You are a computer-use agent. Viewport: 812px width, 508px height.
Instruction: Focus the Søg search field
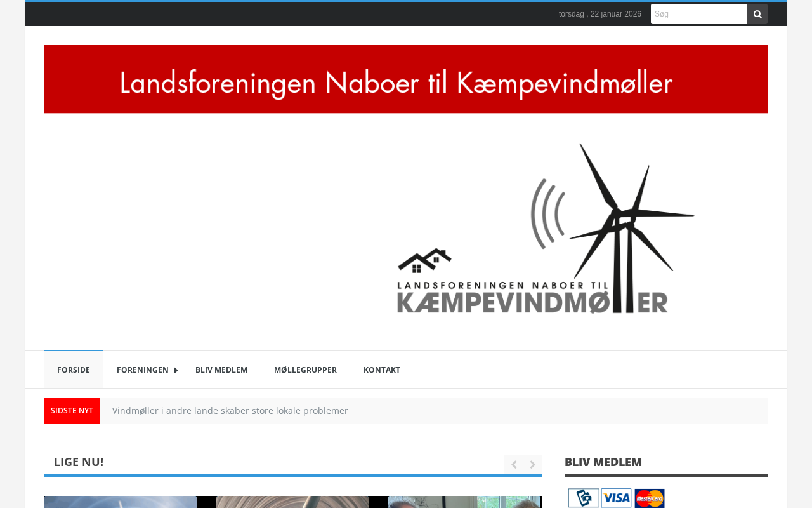point(699,14)
